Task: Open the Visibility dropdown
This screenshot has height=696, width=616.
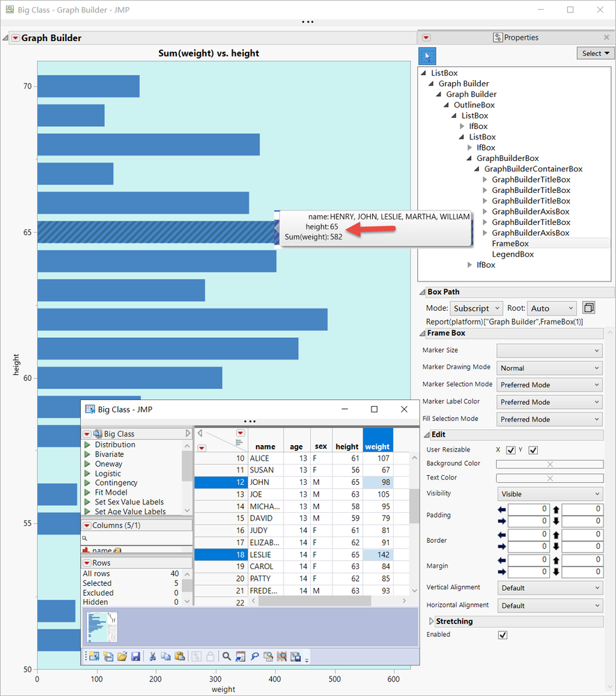Action: pos(550,494)
